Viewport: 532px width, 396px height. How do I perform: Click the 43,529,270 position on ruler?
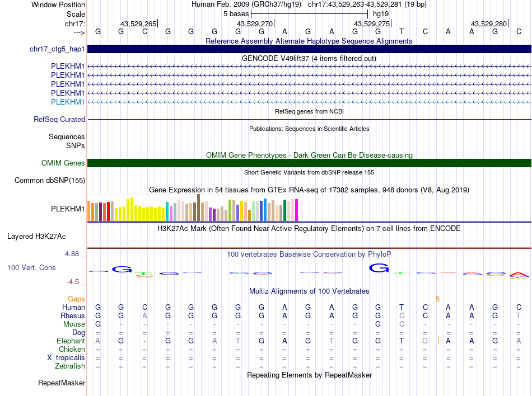click(x=254, y=23)
